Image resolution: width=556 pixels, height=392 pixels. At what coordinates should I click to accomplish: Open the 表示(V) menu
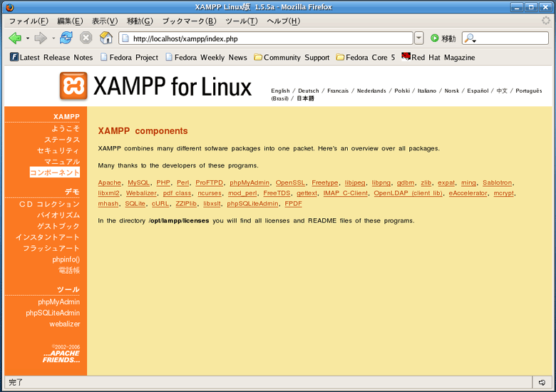click(105, 21)
